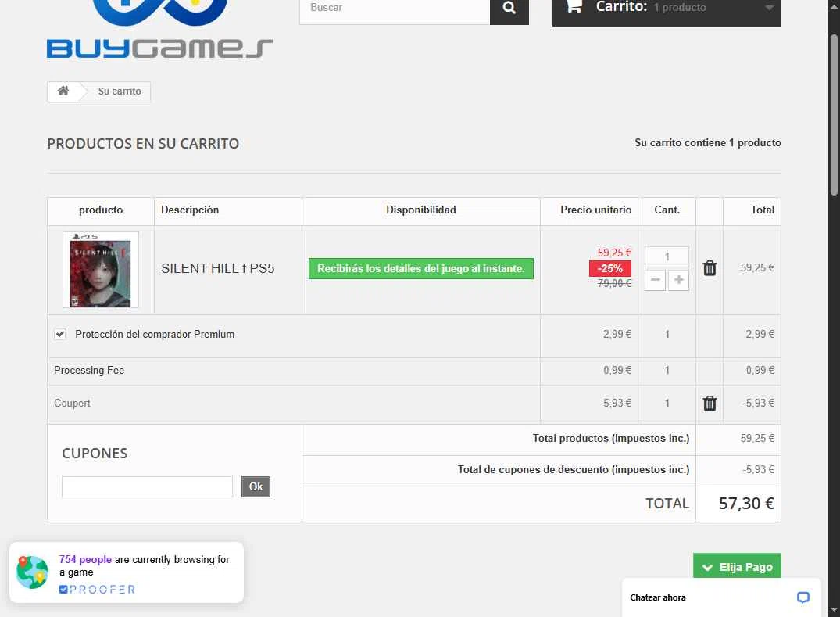Click the search magnifier button
840x617 pixels.
point(509,9)
